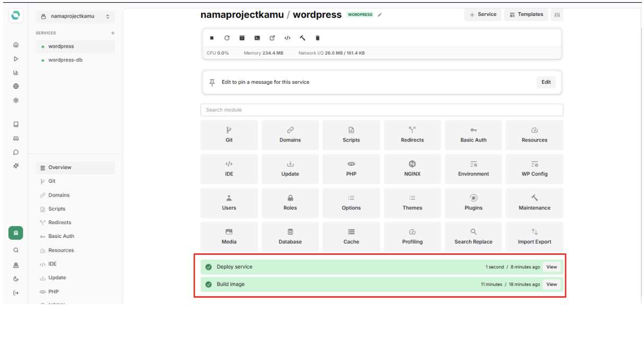Open Domains in the sidebar menu
Image resolution: width=644 pixels, height=338 pixels.
75,195
